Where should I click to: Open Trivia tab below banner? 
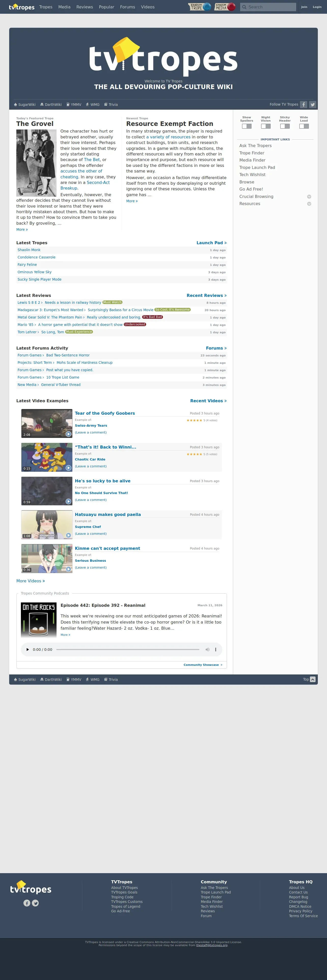click(111, 105)
